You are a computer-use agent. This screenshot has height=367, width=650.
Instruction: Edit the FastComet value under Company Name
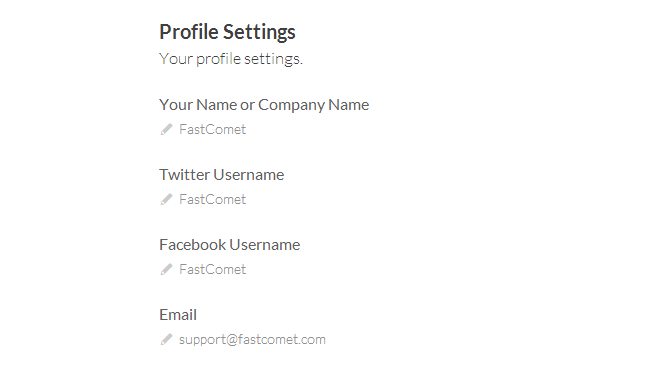(x=213, y=129)
